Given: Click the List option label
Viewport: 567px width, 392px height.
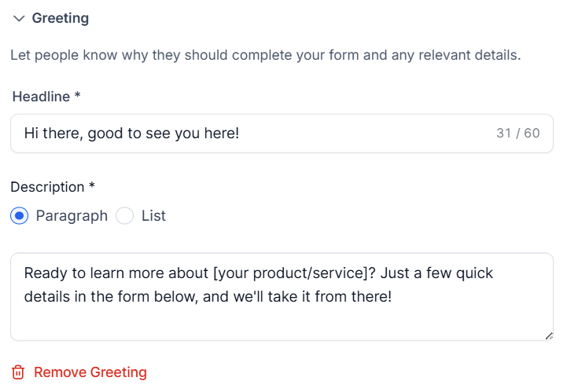Looking at the screenshot, I should [153, 216].
